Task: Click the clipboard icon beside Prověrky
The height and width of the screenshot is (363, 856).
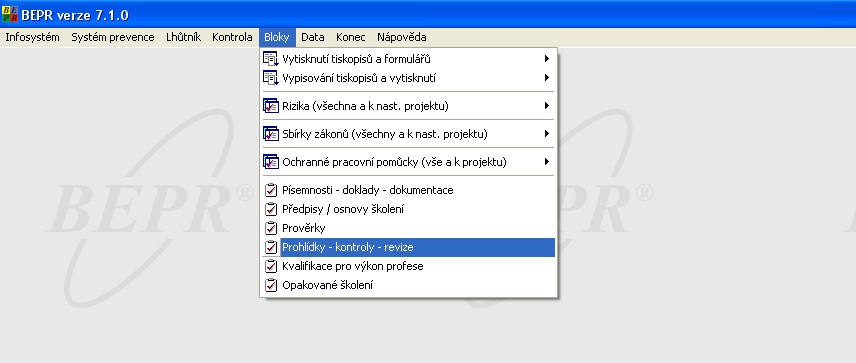Action: [x=271, y=228]
